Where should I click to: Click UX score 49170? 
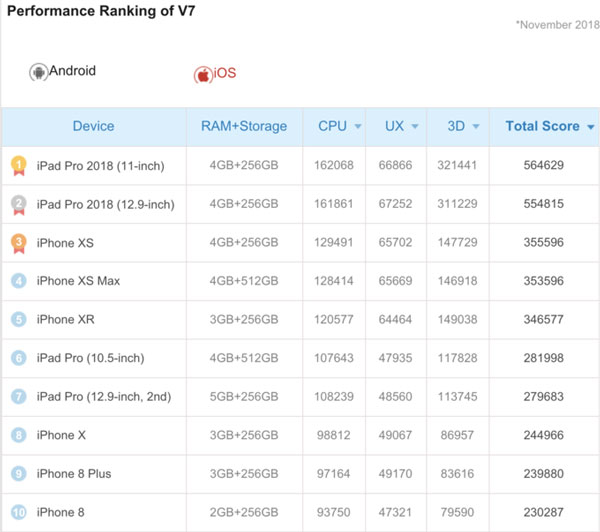tap(395, 474)
